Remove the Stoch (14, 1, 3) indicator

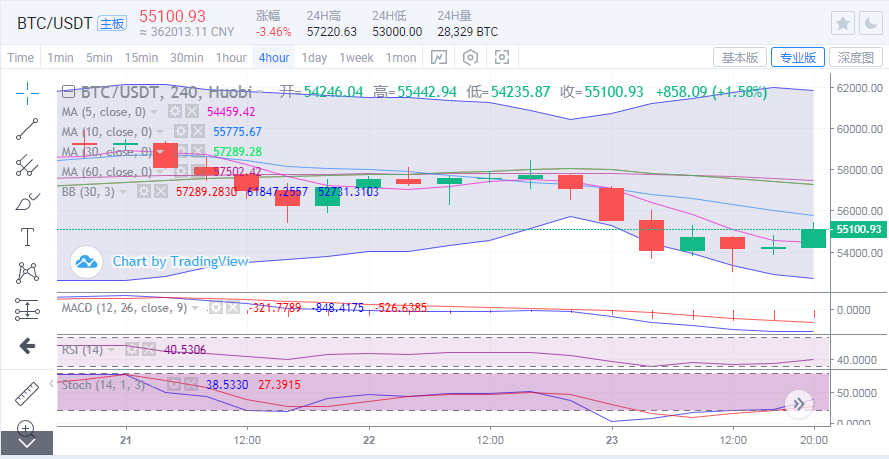tap(190, 385)
